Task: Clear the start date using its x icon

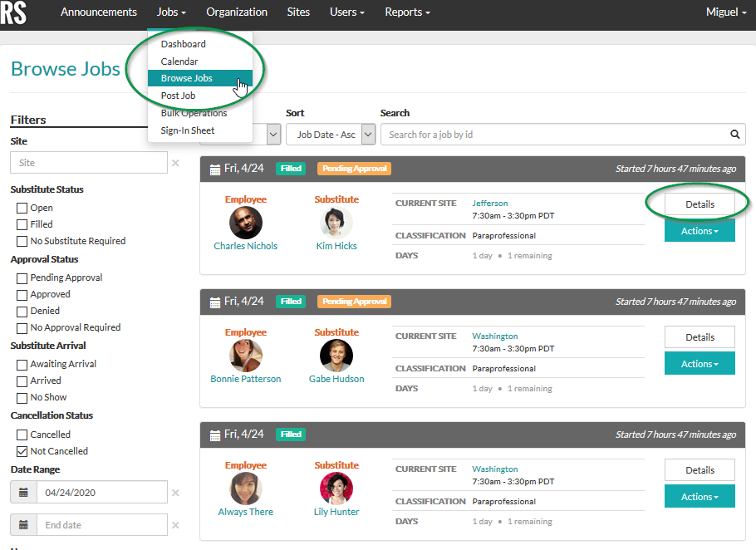Action: point(175,492)
